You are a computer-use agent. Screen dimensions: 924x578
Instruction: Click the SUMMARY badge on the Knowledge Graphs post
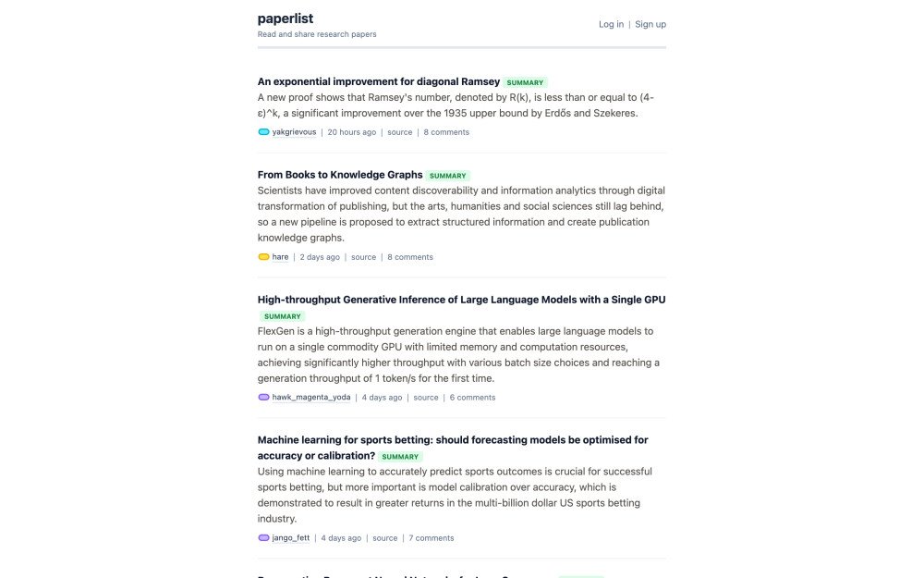point(448,175)
